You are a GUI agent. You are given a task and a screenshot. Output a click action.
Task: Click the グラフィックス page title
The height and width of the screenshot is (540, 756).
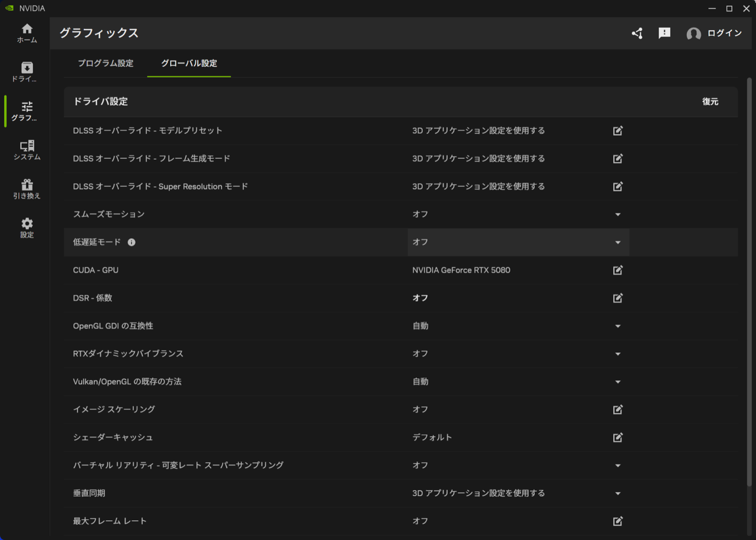(x=99, y=33)
